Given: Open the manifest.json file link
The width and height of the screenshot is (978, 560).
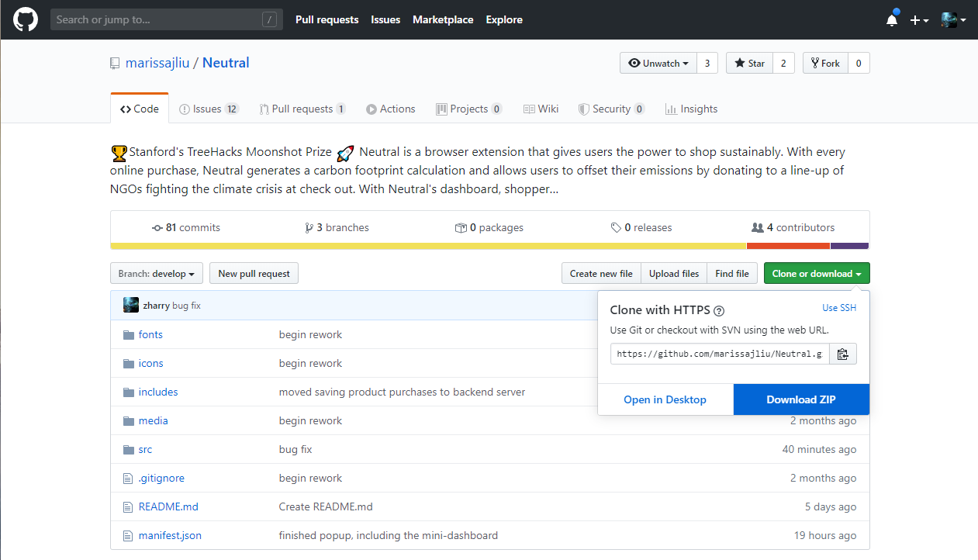Looking at the screenshot, I should coord(170,536).
